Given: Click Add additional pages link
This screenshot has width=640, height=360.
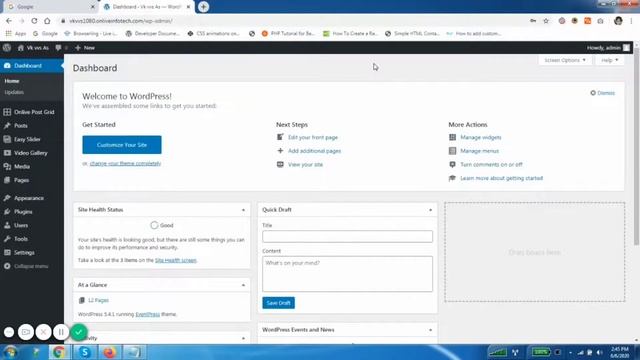Looking at the screenshot, I should [x=314, y=151].
